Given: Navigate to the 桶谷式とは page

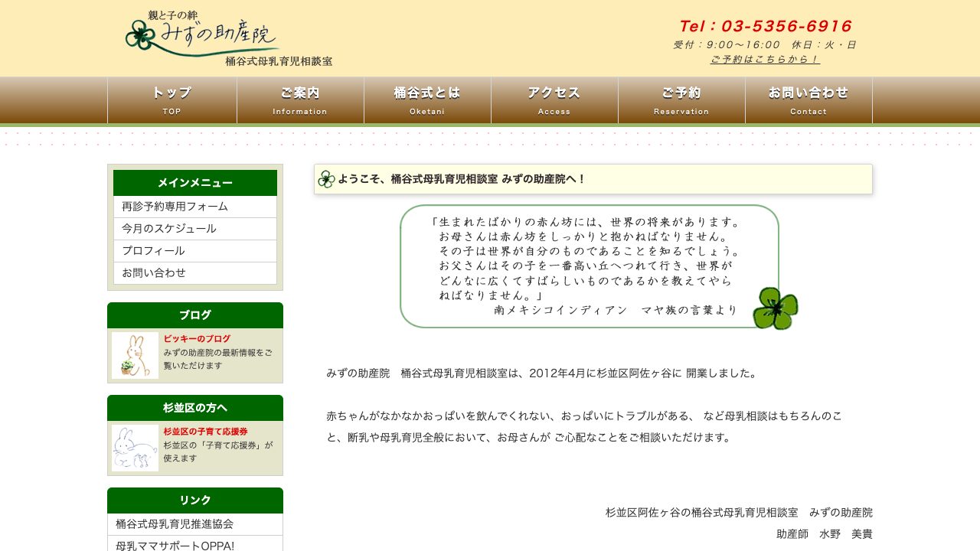Looking at the screenshot, I should click(426, 99).
